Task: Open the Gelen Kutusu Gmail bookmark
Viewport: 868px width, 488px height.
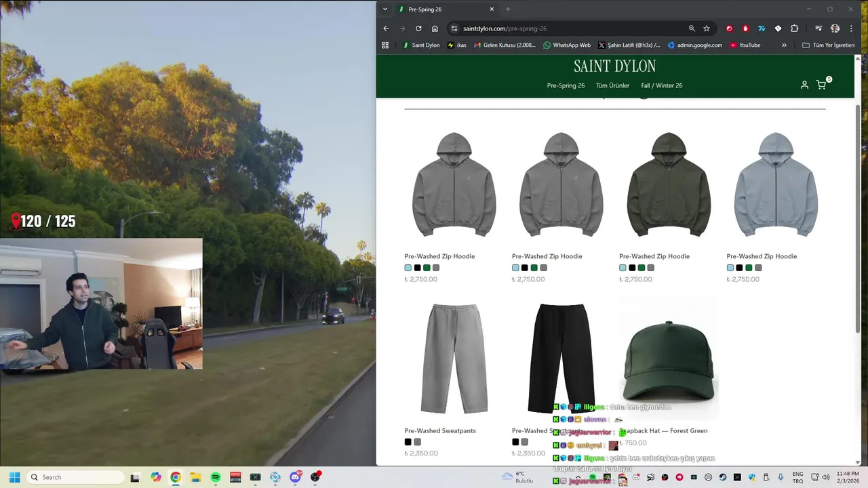Action: tap(505, 45)
